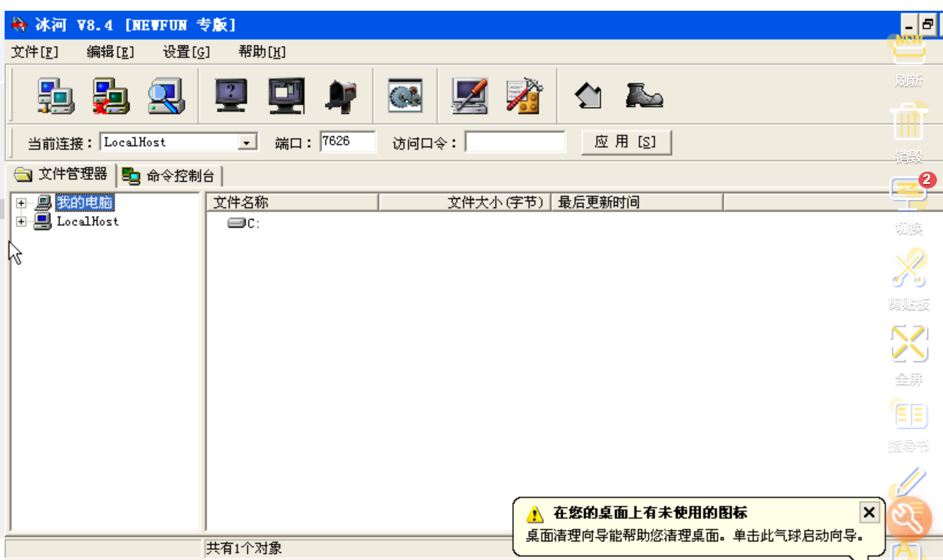Expand the 我的电脑 tree node
Screen dimensions: 943x560
(x=21, y=203)
